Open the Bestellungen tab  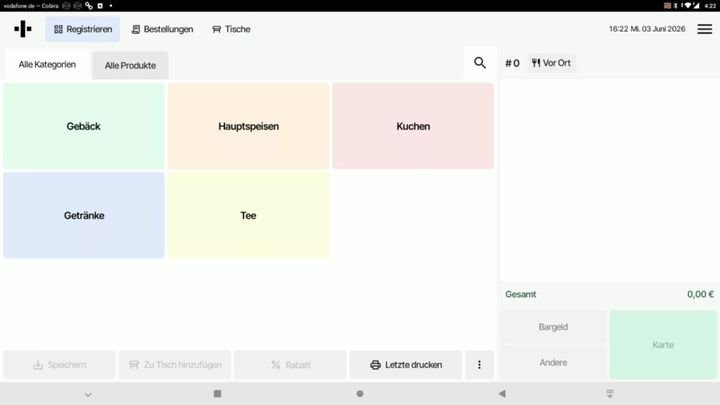tap(163, 29)
